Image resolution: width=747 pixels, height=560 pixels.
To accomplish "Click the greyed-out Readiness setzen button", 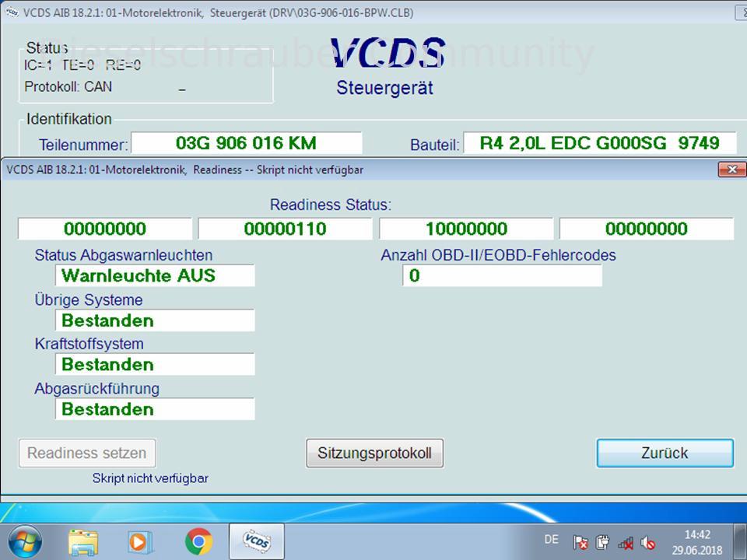I will tap(87, 453).
